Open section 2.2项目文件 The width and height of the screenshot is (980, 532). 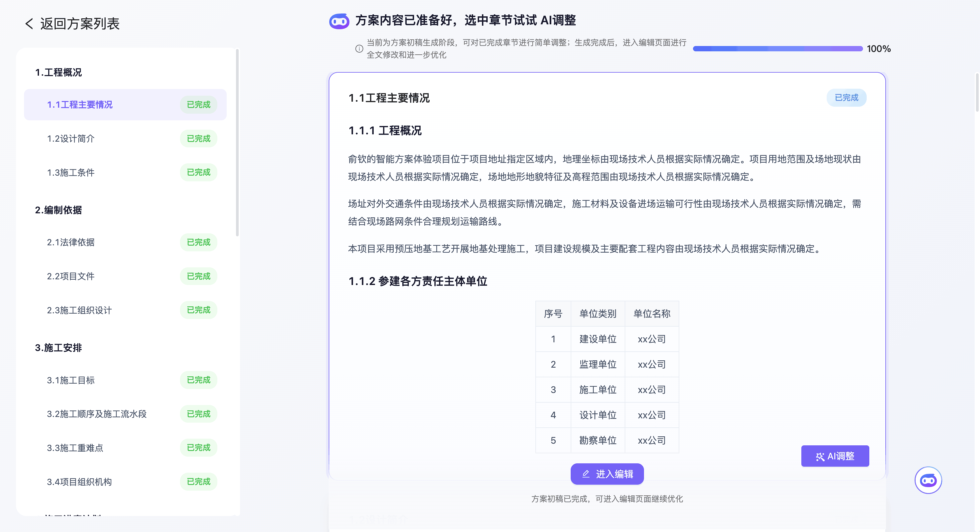(x=125, y=276)
